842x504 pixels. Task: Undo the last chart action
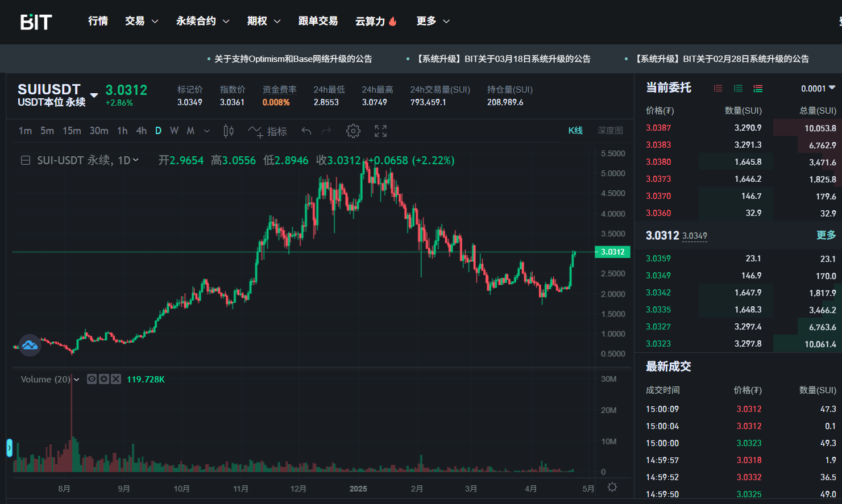tap(306, 131)
